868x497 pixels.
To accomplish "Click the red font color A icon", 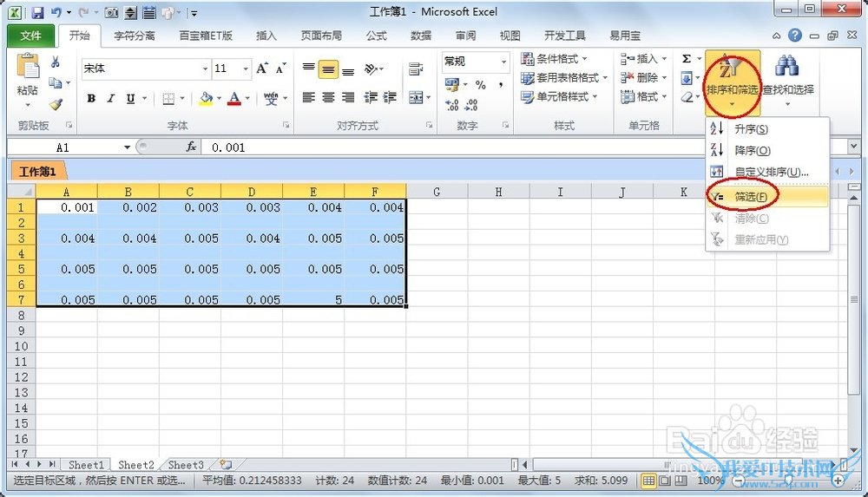I will point(234,99).
